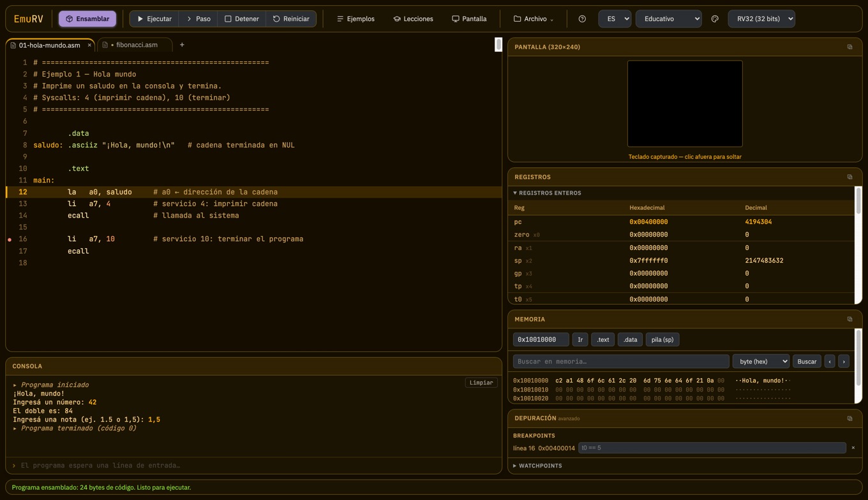Click the ra register hexadecimal value
The width and height of the screenshot is (868, 500).
[x=648, y=248]
